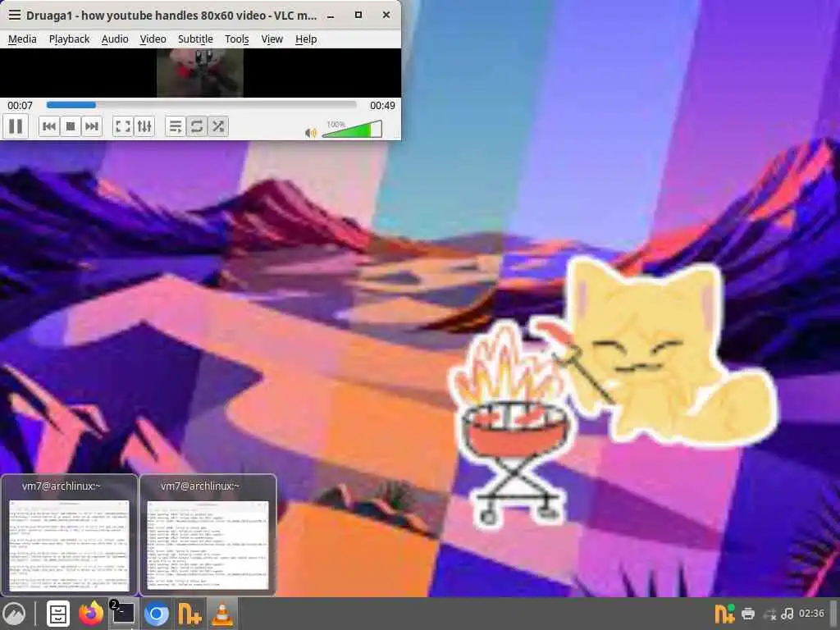Select the right vm7@archlinux terminal preview
This screenshot has width=840, height=630.
pos(208,535)
